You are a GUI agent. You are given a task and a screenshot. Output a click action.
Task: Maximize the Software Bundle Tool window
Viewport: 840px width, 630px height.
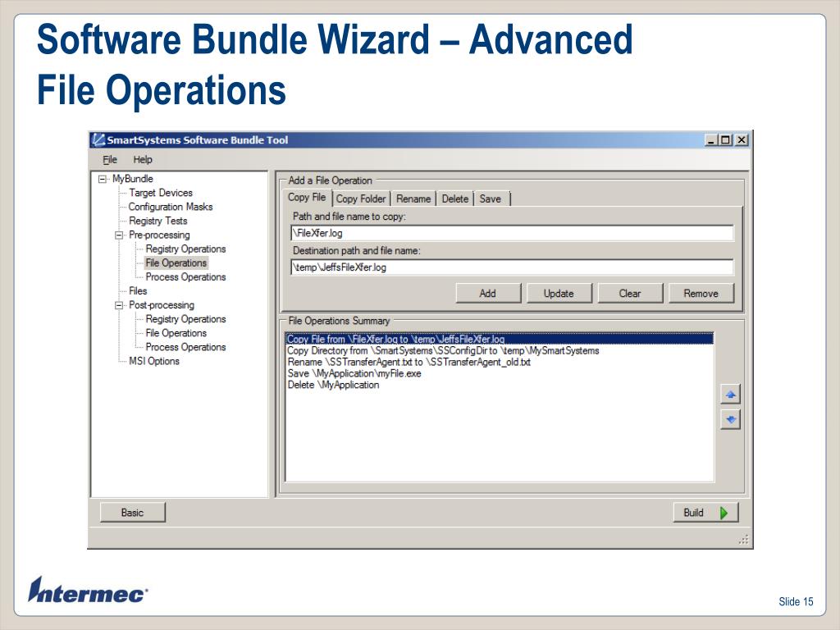tap(725, 139)
